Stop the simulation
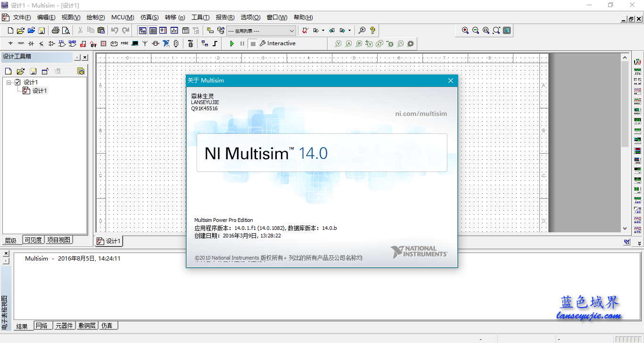 coord(253,43)
